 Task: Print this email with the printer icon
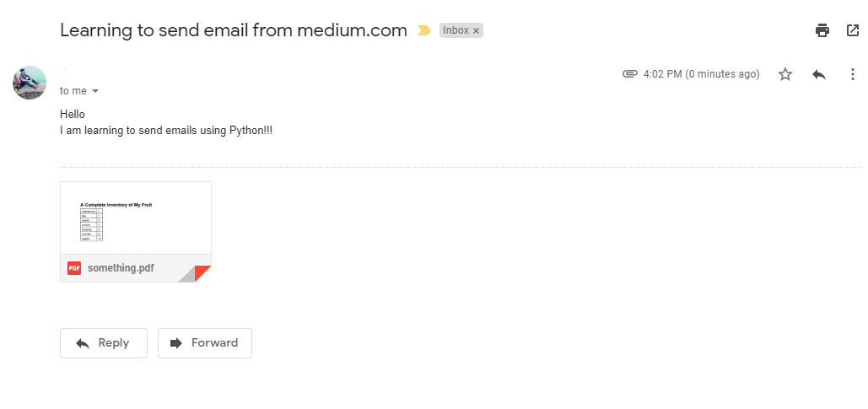tap(822, 30)
